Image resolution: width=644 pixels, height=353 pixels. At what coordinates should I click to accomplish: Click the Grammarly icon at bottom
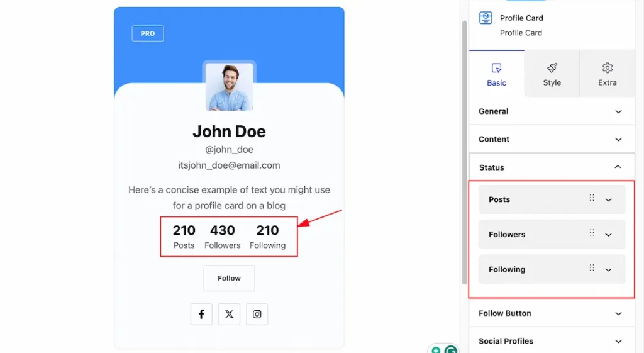coord(450,349)
